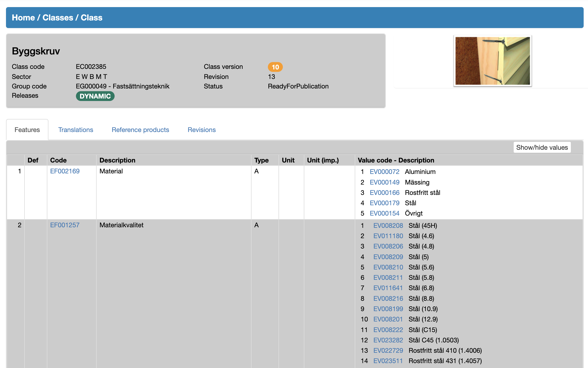Open feature code EF002169

pyautogui.click(x=65, y=171)
